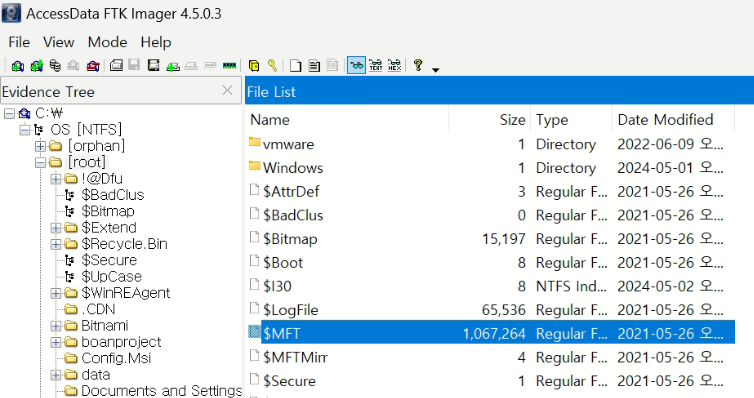Select Documents and Settings in tree
The image size is (754, 398).
[x=162, y=391]
